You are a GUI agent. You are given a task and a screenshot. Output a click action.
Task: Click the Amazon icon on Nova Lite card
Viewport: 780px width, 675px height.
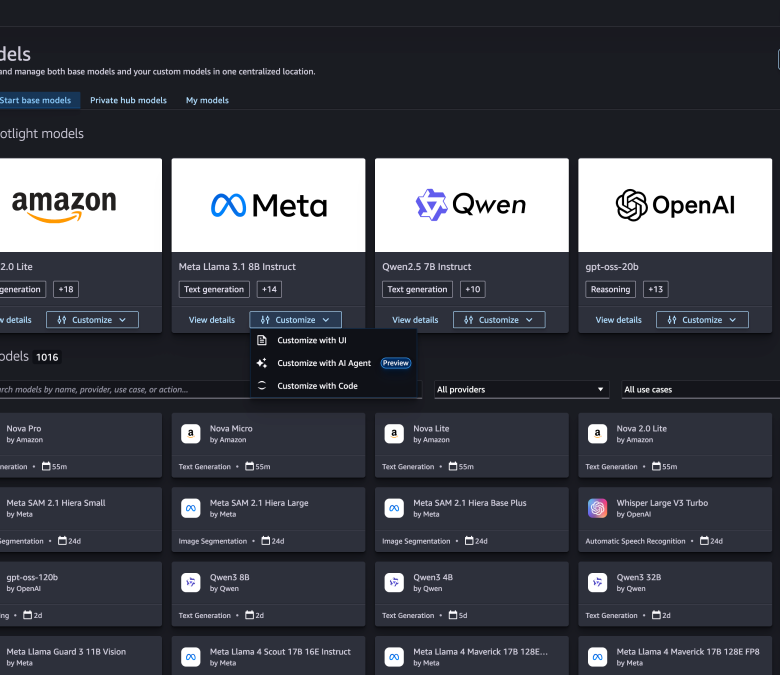pos(394,434)
